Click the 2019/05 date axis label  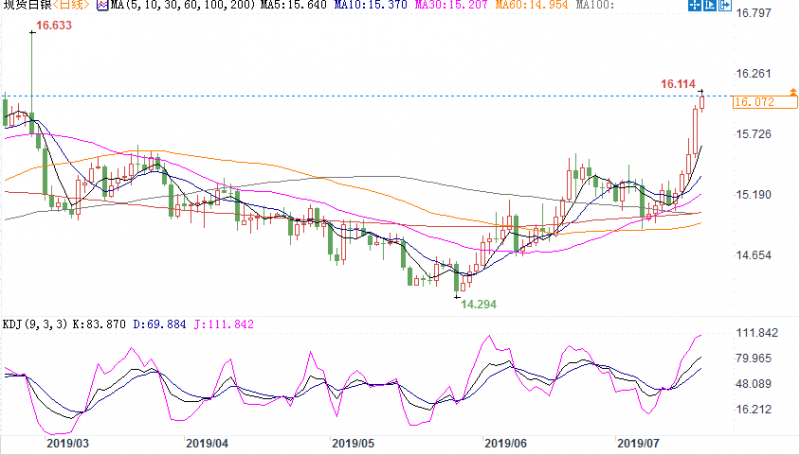(353, 443)
